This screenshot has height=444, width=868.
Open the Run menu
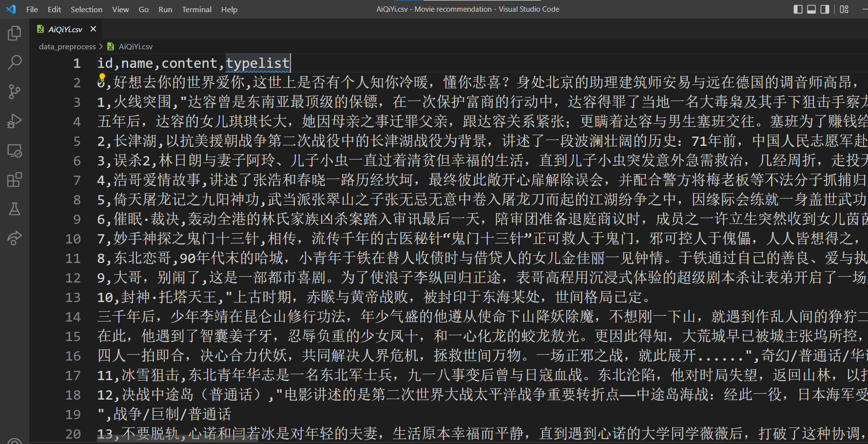[x=165, y=9]
